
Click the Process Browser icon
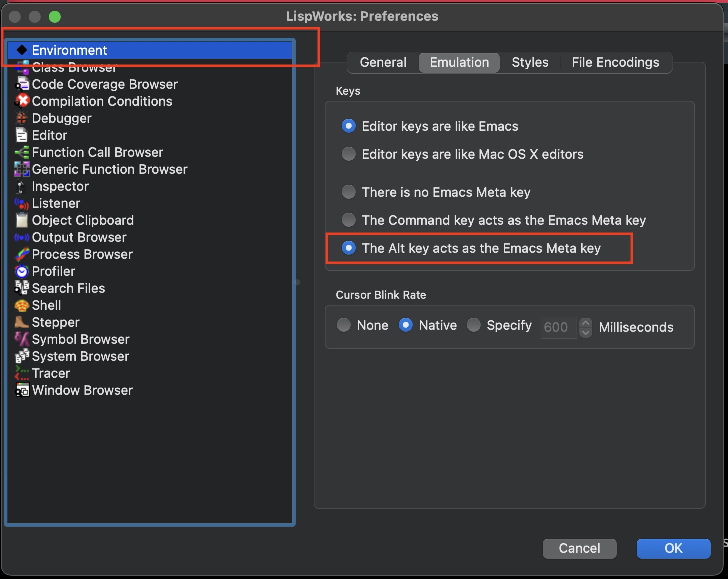click(x=22, y=254)
